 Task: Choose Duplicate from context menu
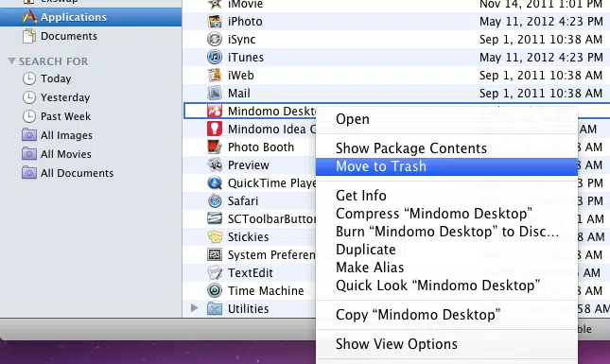[x=446, y=250]
